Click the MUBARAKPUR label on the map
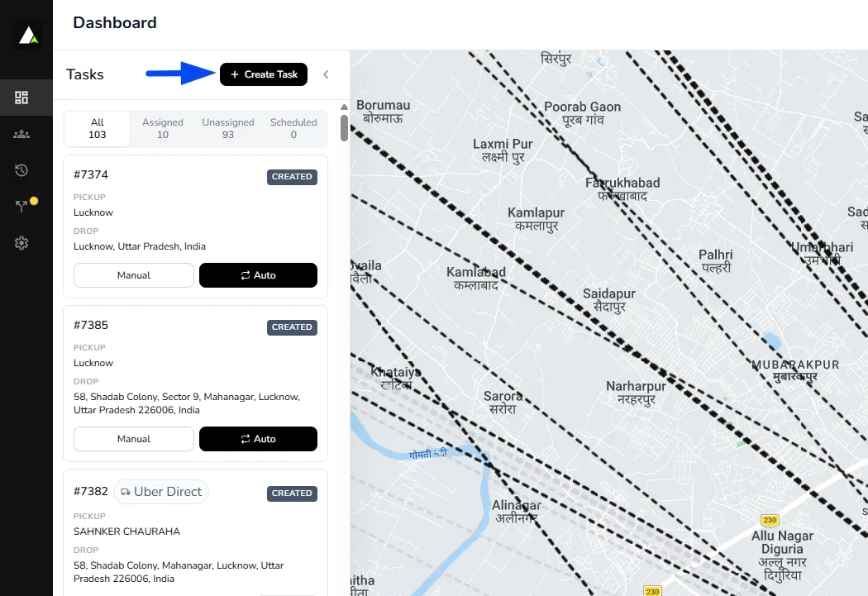The width and height of the screenshot is (868, 596). pos(795,371)
